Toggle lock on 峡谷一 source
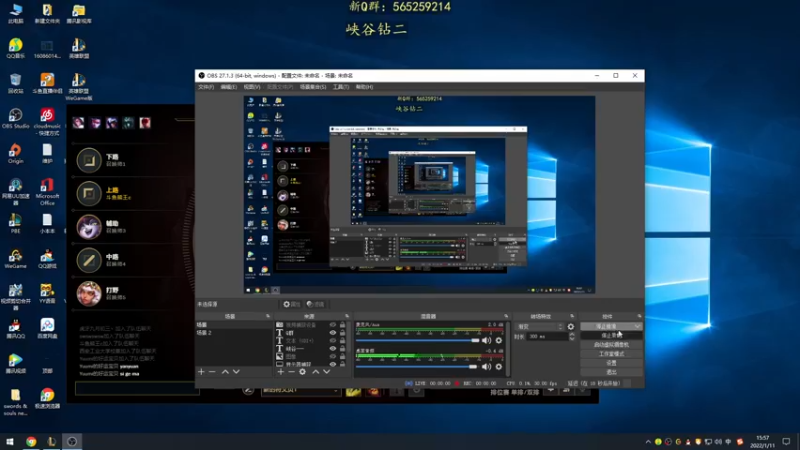The width and height of the screenshot is (800, 450). coord(342,348)
